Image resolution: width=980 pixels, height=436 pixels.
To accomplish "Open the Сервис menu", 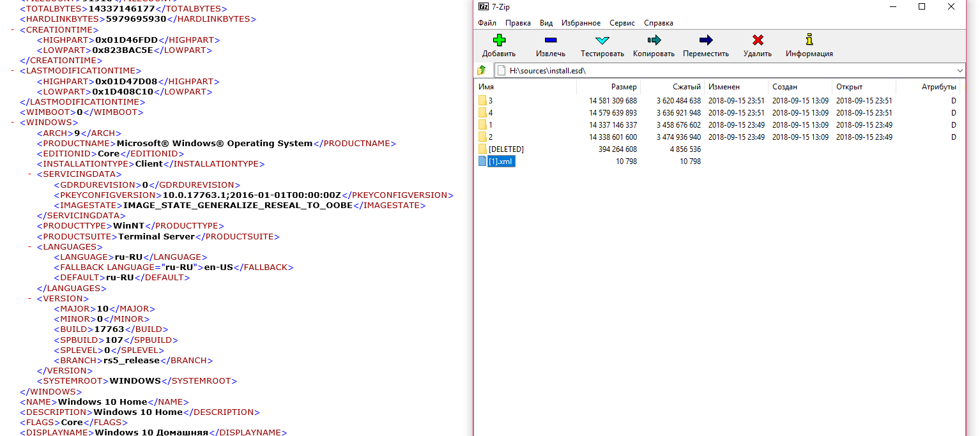I will [622, 23].
